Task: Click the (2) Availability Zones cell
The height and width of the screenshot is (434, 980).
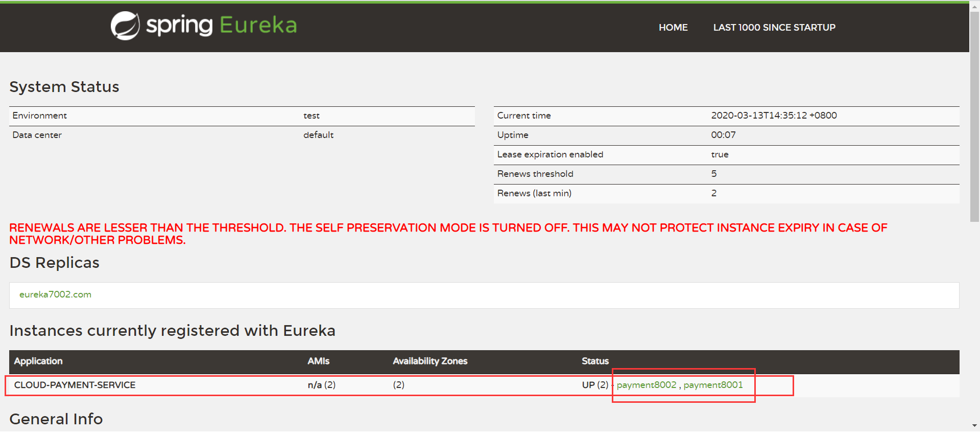Action: [398, 385]
